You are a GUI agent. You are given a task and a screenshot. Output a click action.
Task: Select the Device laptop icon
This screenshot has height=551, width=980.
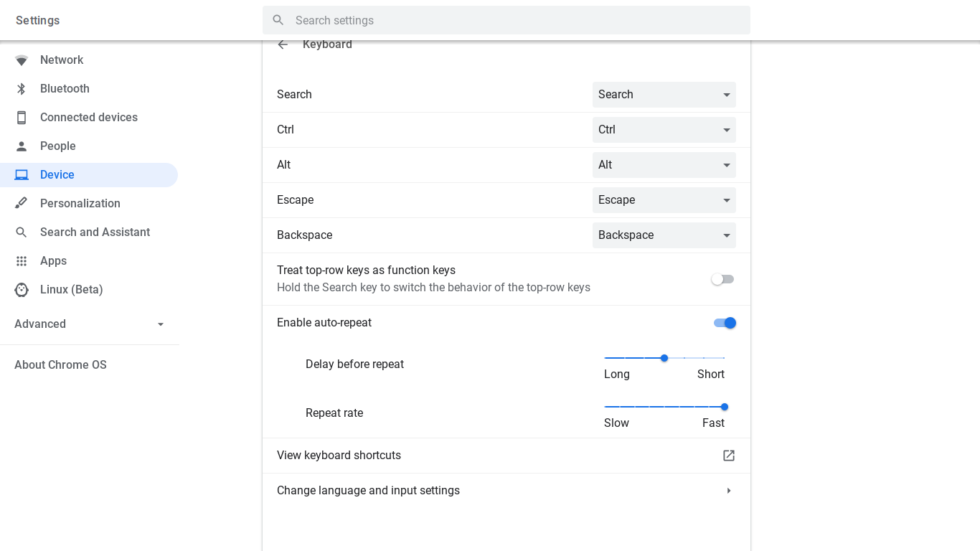[x=22, y=174]
